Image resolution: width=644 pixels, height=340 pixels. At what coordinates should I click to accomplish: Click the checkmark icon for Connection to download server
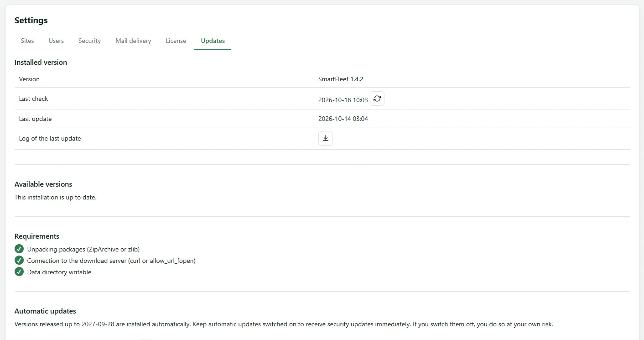(19, 260)
